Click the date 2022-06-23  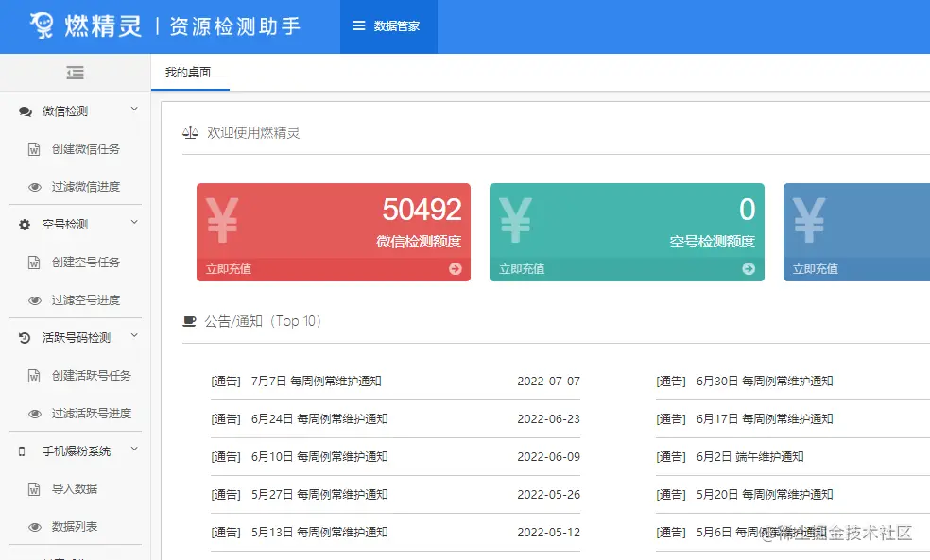(x=548, y=419)
